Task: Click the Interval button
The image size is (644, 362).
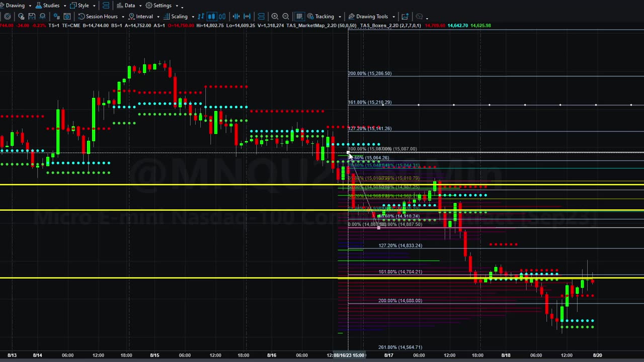Action: 140,17
